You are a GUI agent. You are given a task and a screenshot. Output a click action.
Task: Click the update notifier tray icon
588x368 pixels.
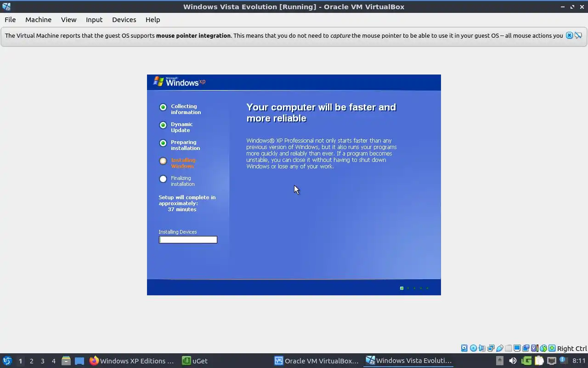coord(564,360)
